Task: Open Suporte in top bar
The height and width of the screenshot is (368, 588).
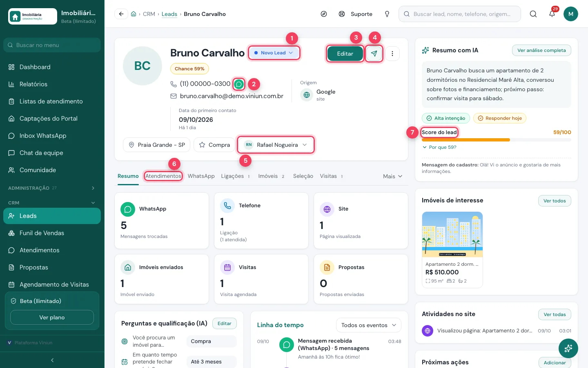Action: pyautogui.click(x=356, y=14)
